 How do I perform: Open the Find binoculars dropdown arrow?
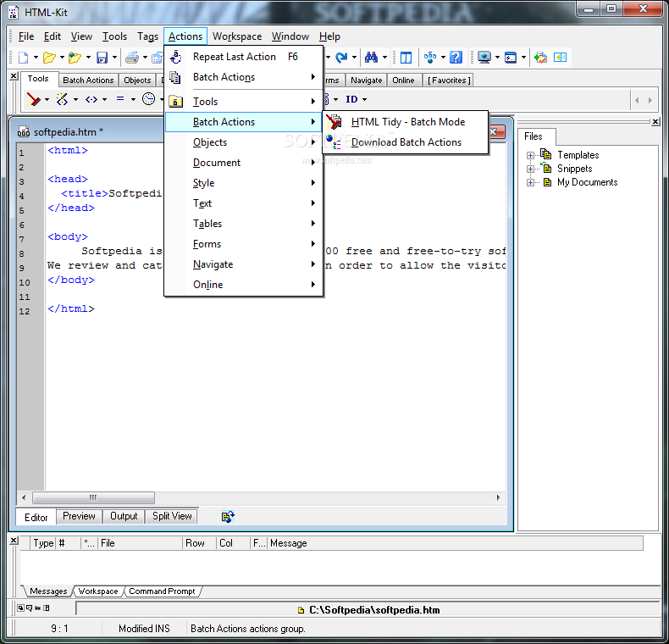click(x=384, y=58)
